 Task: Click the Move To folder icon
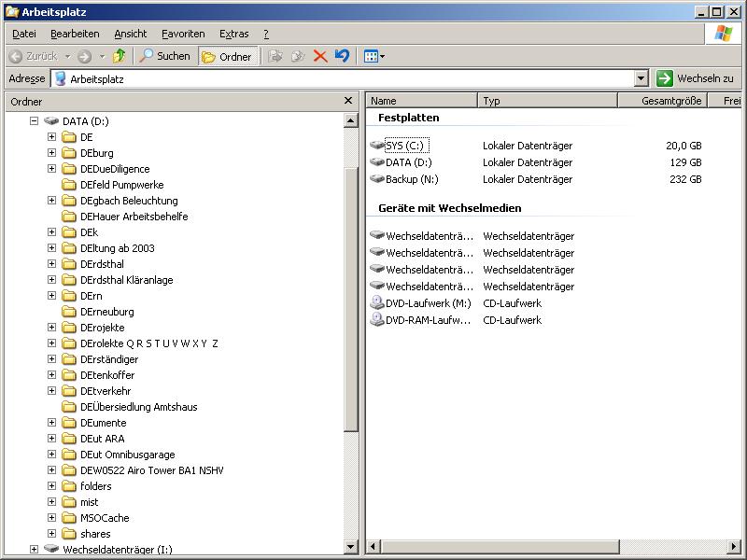[x=275, y=57]
